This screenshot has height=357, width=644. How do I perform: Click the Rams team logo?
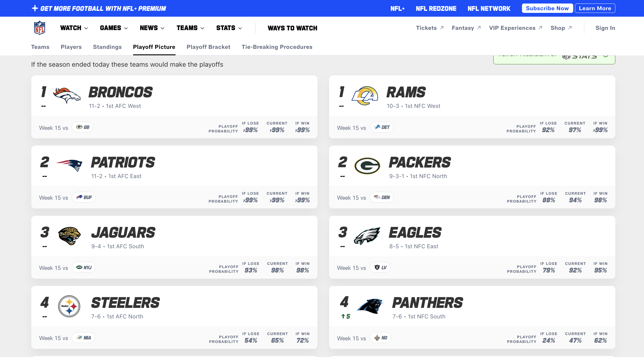(x=365, y=96)
